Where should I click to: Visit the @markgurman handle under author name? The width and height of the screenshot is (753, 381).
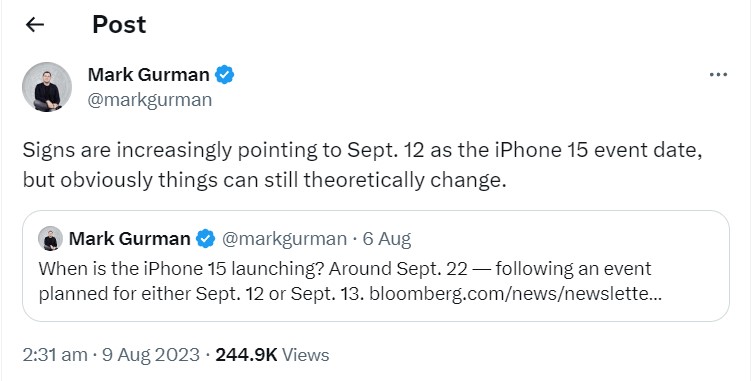point(150,100)
